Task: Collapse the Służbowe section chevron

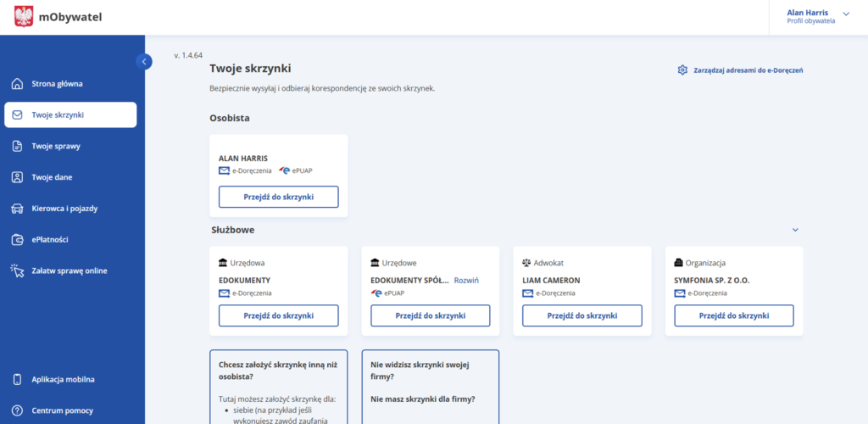Action: [795, 230]
